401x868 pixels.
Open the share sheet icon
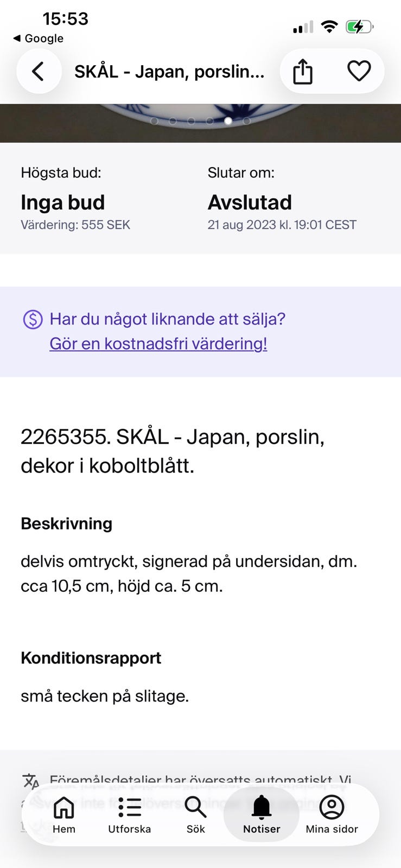(303, 72)
